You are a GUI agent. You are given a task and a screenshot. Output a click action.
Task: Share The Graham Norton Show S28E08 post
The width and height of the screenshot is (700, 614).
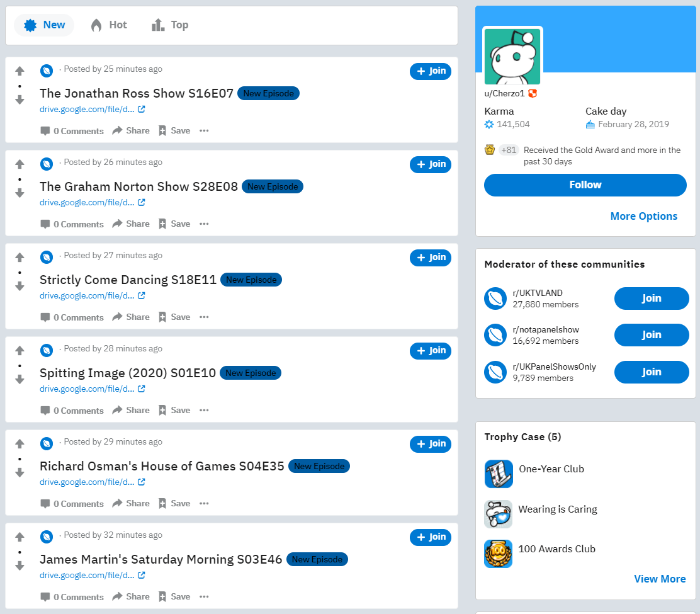(131, 224)
